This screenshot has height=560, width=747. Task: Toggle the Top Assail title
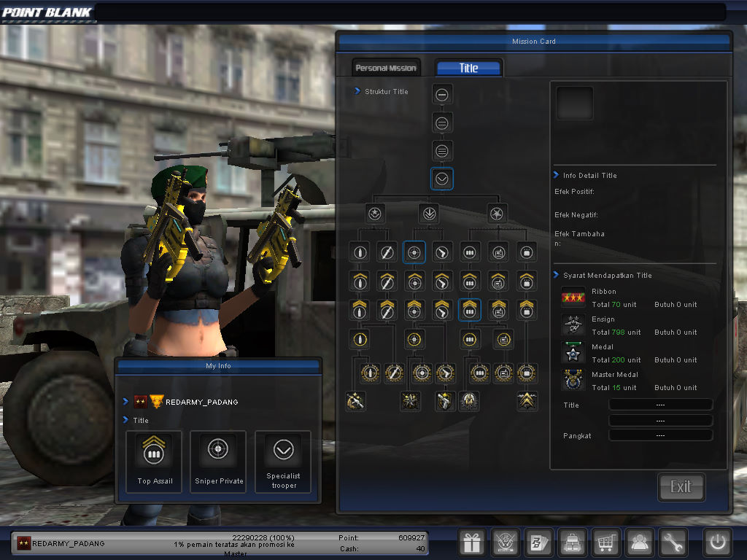tap(153, 459)
